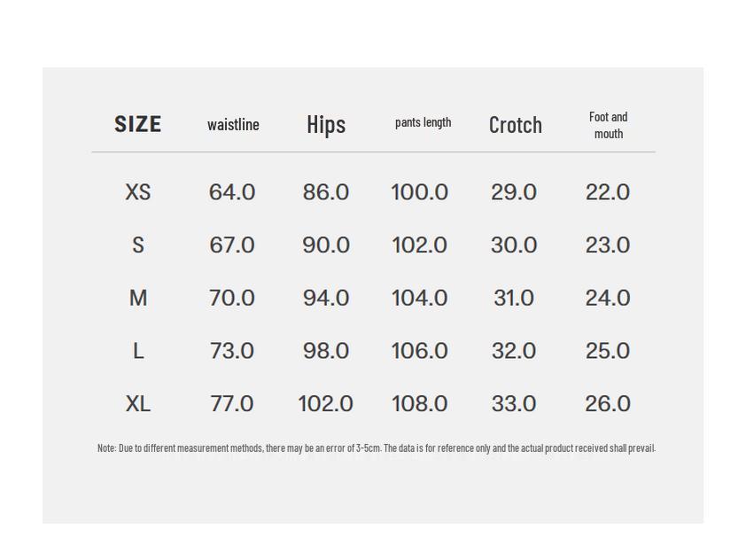
Task: Select the M pants length value 104.0
Action: 420,299
